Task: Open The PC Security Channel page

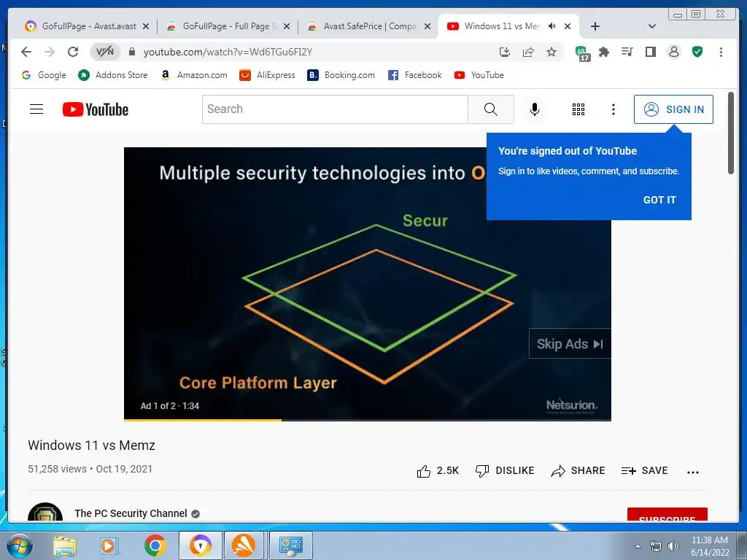Action: 131,513
